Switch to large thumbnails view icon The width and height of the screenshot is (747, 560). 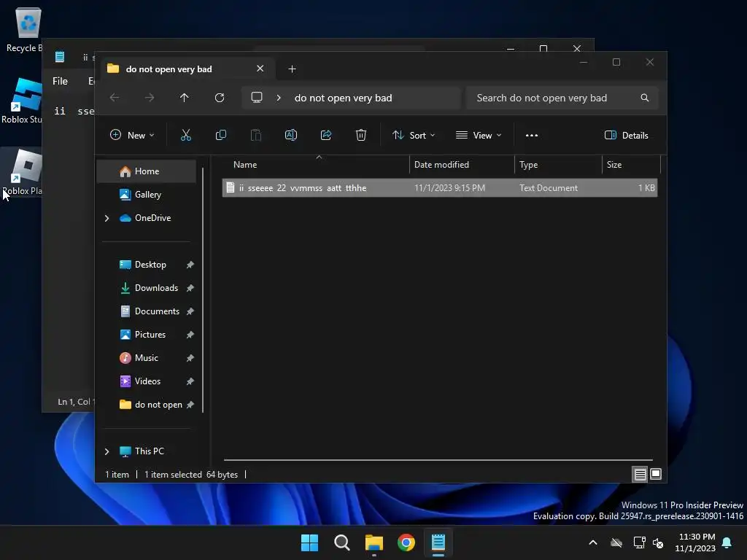[656, 474]
